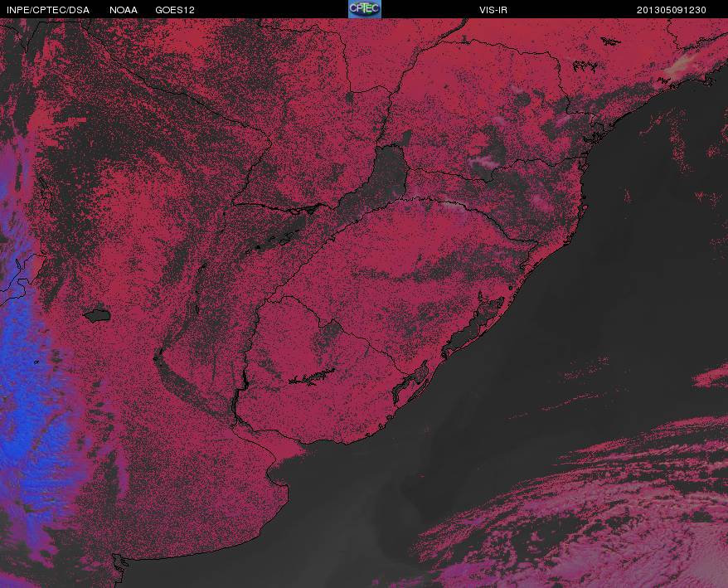Click the CPTEC logo in the header
Image resolution: width=728 pixels, height=588 pixels.
pyautogui.click(x=365, y=9)
